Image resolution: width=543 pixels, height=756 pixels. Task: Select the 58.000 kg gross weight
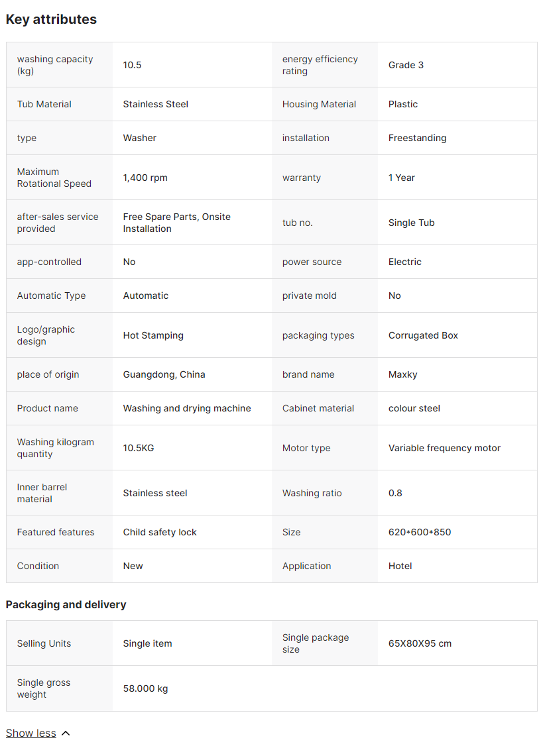145,688
